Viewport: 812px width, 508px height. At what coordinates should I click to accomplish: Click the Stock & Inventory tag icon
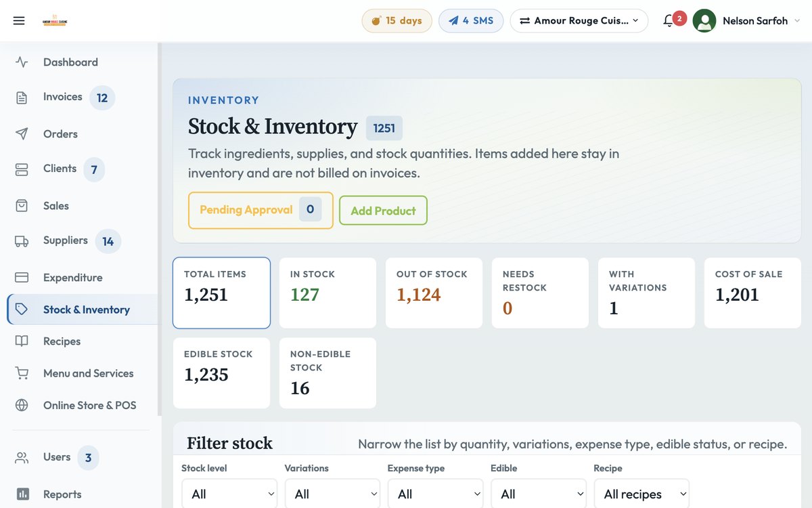point(22,310)
